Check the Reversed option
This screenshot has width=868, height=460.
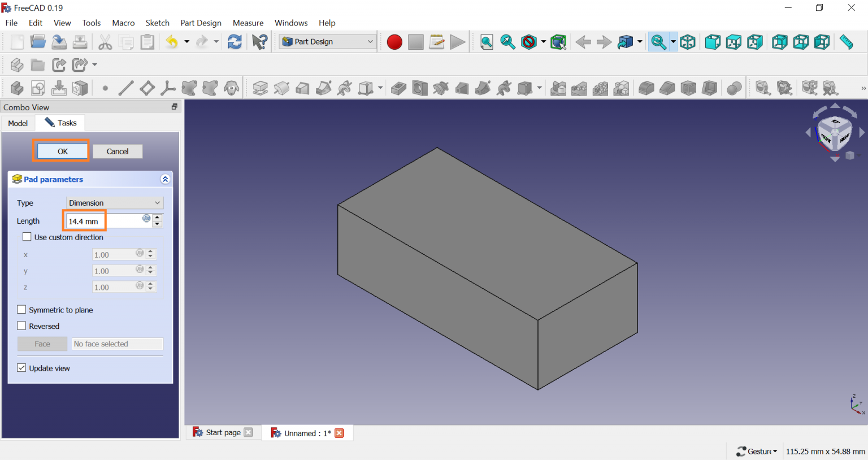click(22, 326)
